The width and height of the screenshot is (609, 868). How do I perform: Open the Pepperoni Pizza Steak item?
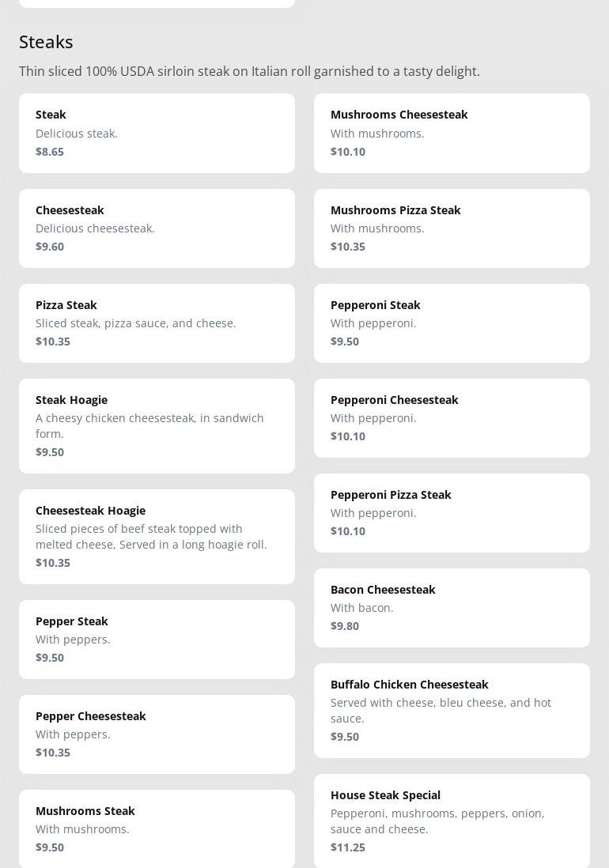point(452,512)
